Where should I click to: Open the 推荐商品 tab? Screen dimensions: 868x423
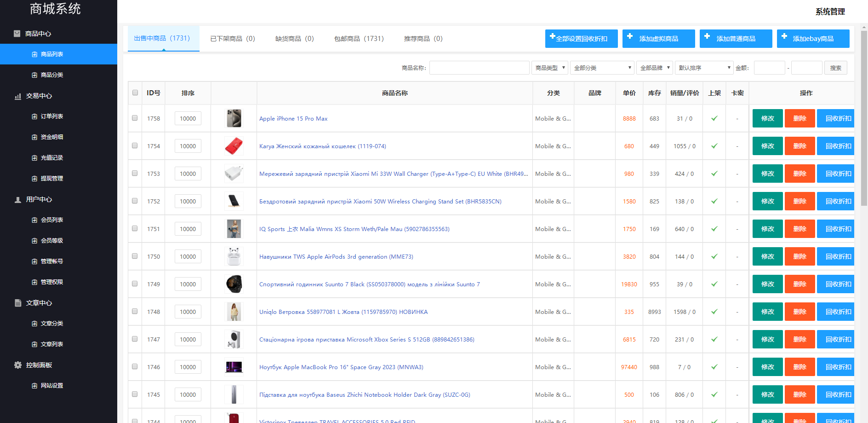423,39
